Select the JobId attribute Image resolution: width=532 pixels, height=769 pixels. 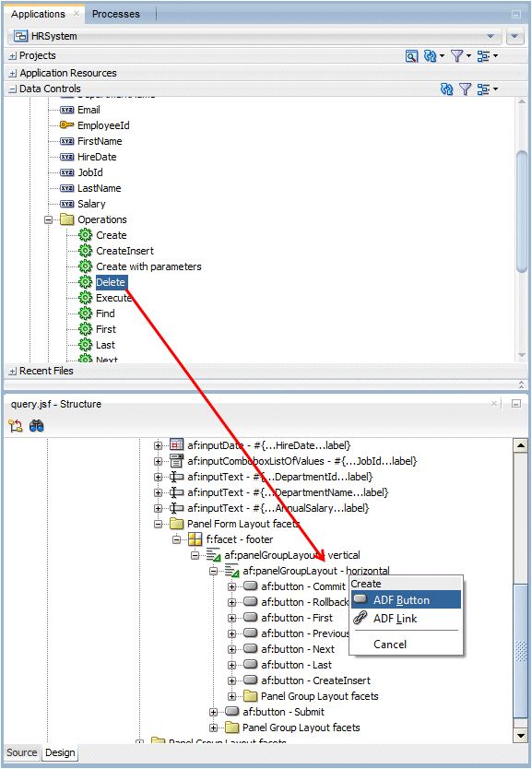(90, 172)
